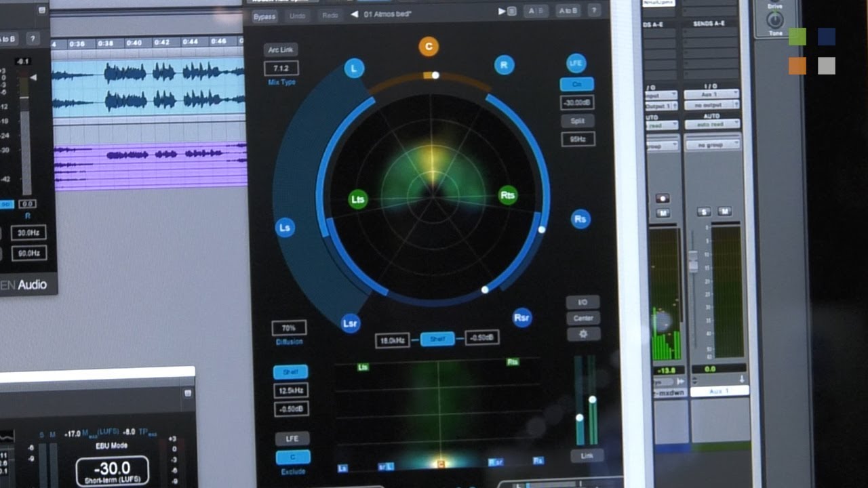
Task: Open the 'no group' dropdown on Aux 1 channel
Action: [x=711, y=145]
